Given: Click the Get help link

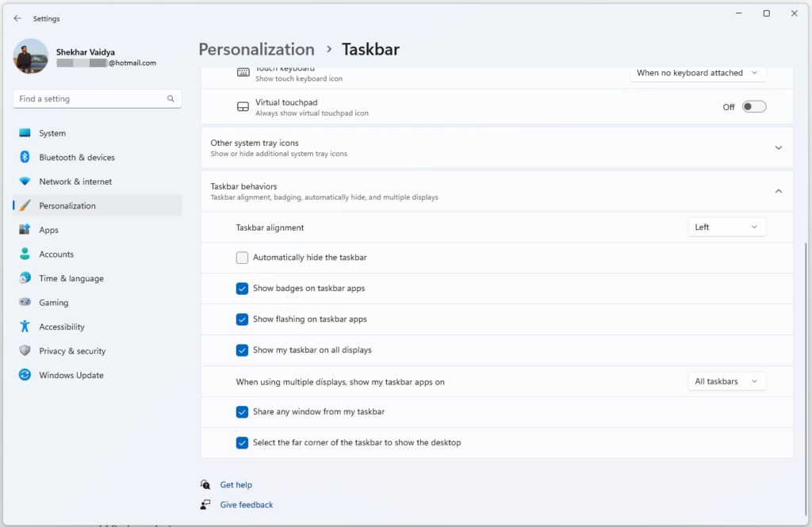Looking at the screenshot, I should pyautogui.click(x=236, y=485).
